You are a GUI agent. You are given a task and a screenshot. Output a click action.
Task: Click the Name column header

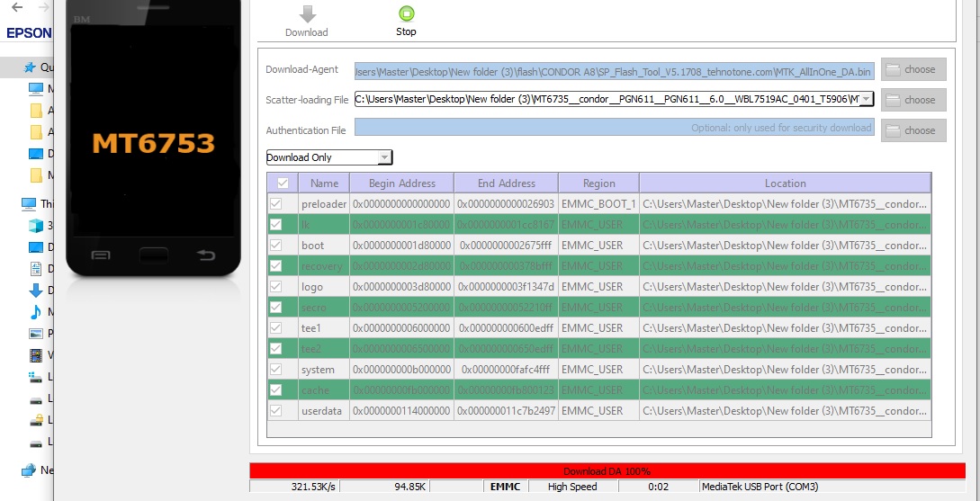324,183
